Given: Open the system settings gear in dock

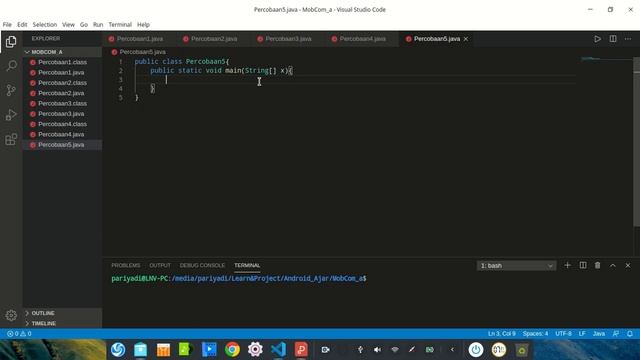Looking at the screenshot, I should (255, 350).
